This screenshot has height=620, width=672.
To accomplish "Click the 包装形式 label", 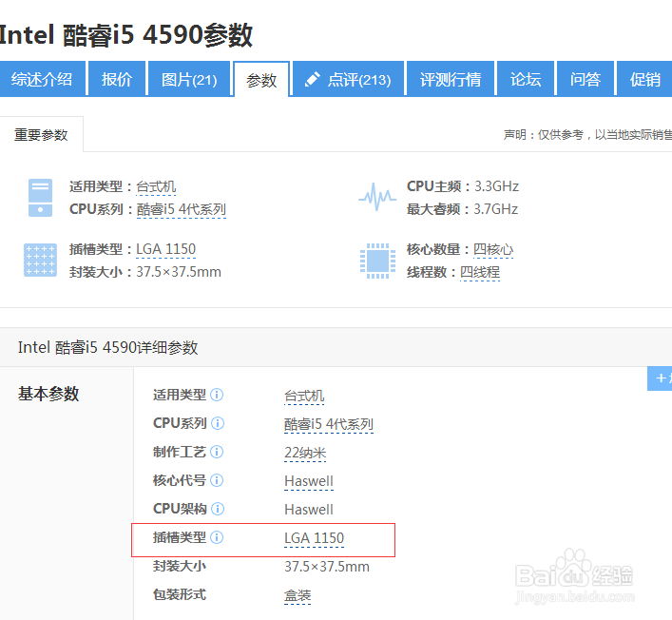I will pos(180,594).
